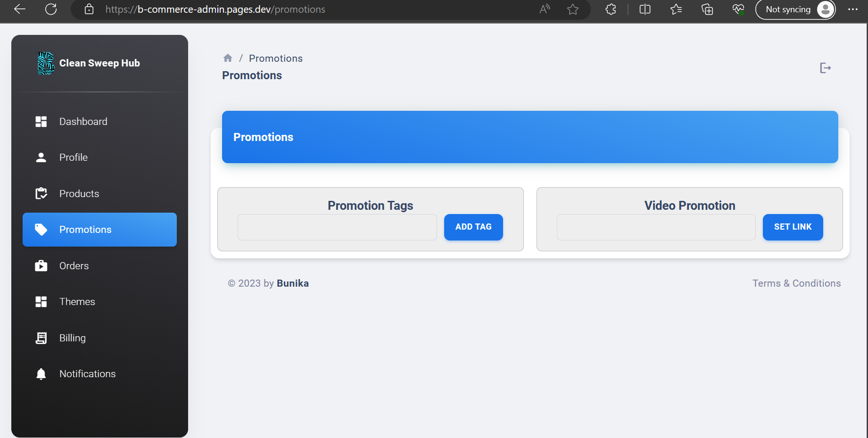Select the Promotions tag icon

(x=41, y=230)
